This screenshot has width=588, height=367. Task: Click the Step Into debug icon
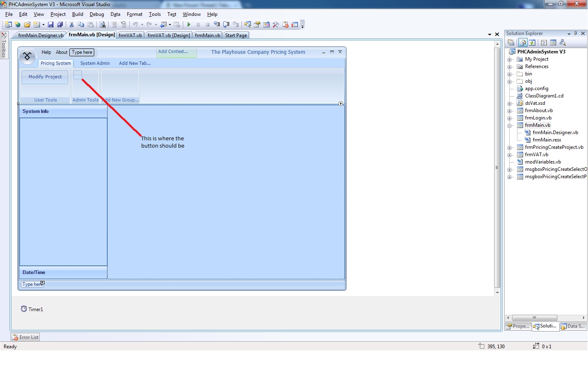pyautogui.click(x=217, y=24)
